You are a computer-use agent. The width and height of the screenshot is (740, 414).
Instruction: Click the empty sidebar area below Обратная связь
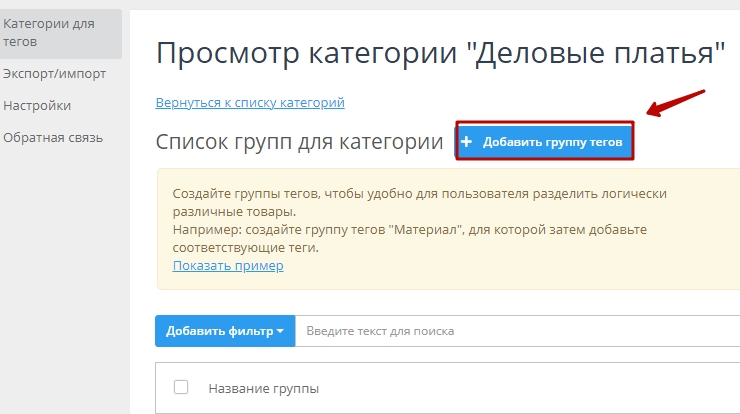[60, 280]
